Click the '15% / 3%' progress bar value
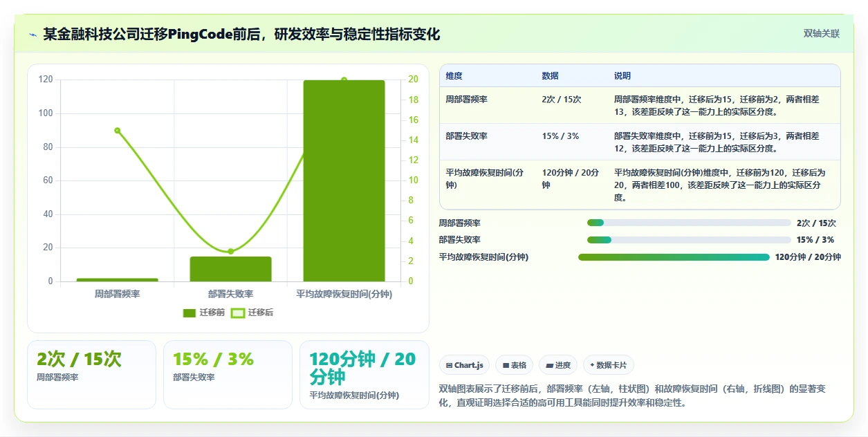 [815, 240]
